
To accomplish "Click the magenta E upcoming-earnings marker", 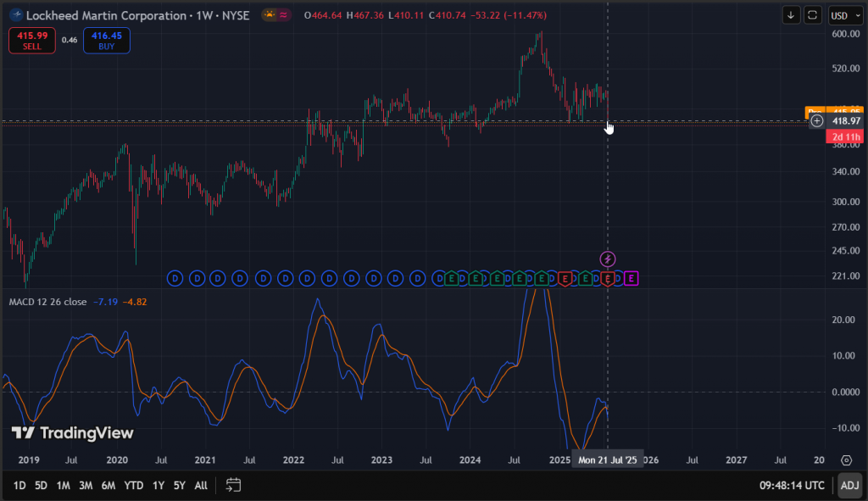I will click(631, 278).
